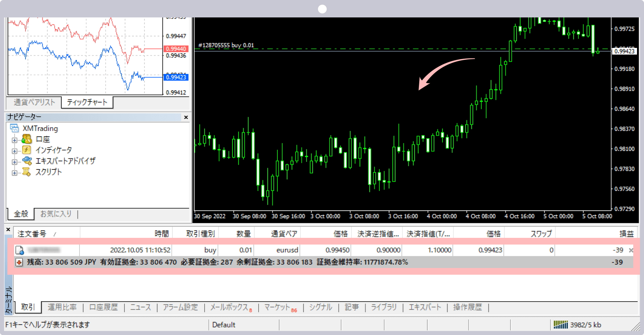Click the 0.99423 current price tag on chart
Image resolution: width=644 pixels, height=335 pixels.
click(x=625, y=51)
